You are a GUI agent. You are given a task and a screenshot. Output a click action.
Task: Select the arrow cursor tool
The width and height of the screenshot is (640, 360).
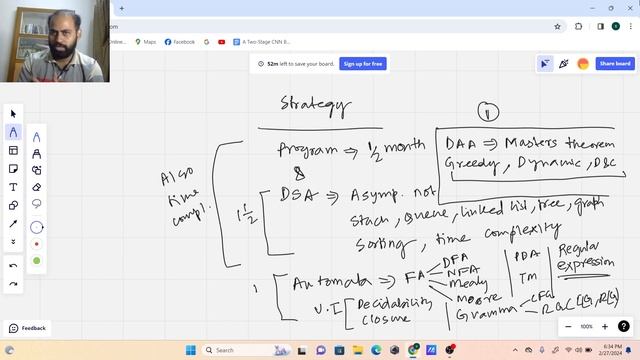click(x=13, y=113)
